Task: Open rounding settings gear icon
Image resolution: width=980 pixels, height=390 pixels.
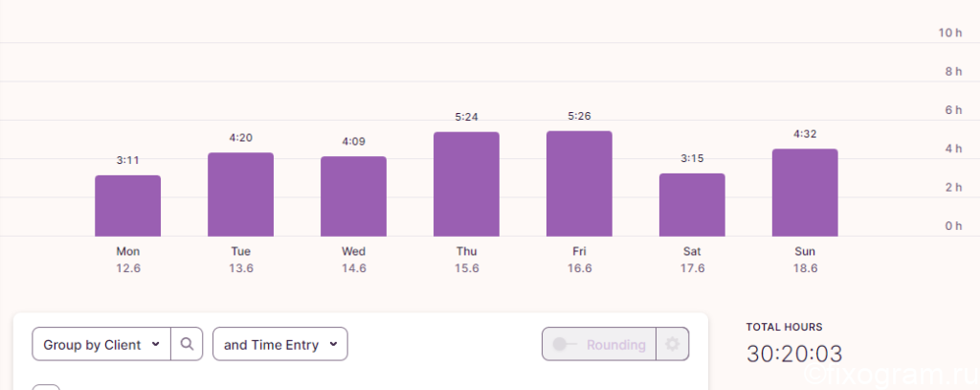Action: point(673,344)
